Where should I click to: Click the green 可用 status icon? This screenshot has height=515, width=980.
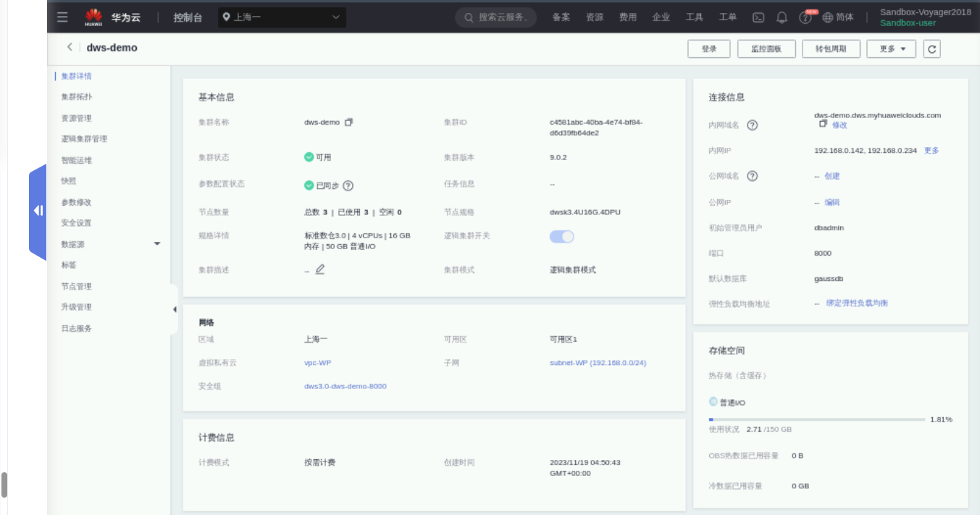click(x=309, y=157)
